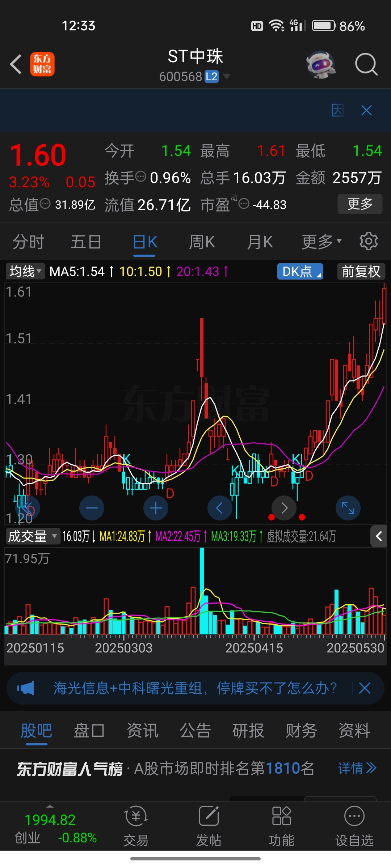Screen dimensions: 391x868
Task: Zoom out chart with minus button
Action: 92,508
